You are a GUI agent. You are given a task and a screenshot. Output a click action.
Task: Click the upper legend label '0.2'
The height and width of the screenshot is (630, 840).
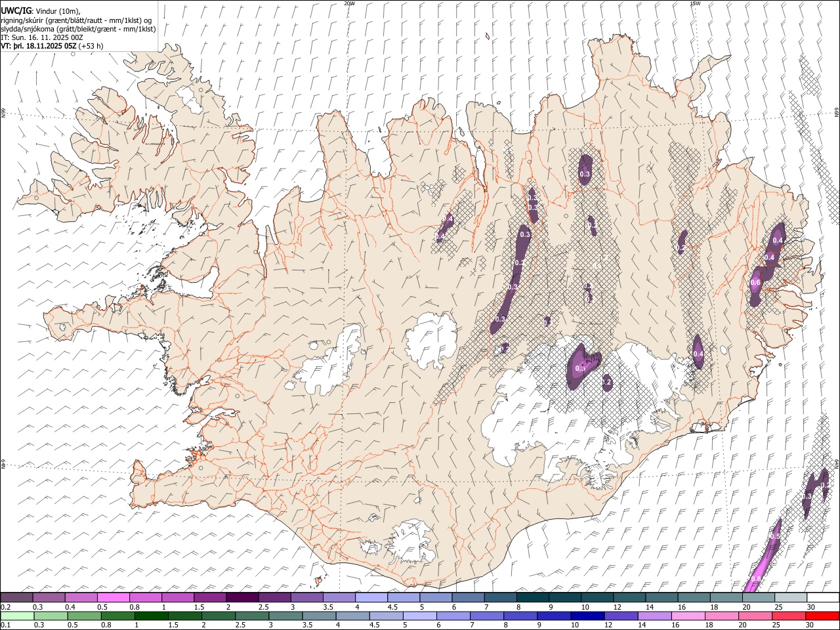(x=6, y=607)
